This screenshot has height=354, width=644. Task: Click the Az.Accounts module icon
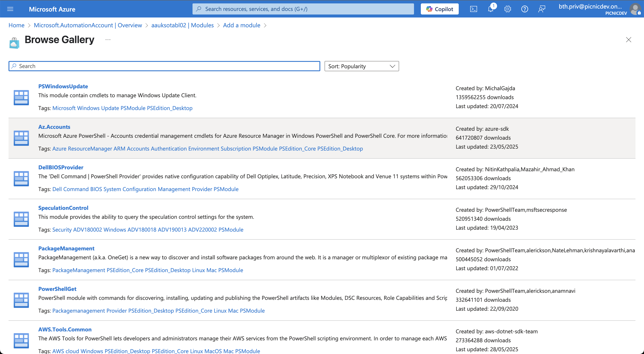(21, 138)
